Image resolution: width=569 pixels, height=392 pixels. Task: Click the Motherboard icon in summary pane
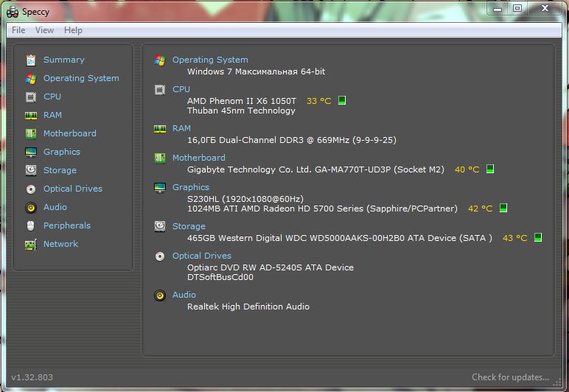pos(160,158)
